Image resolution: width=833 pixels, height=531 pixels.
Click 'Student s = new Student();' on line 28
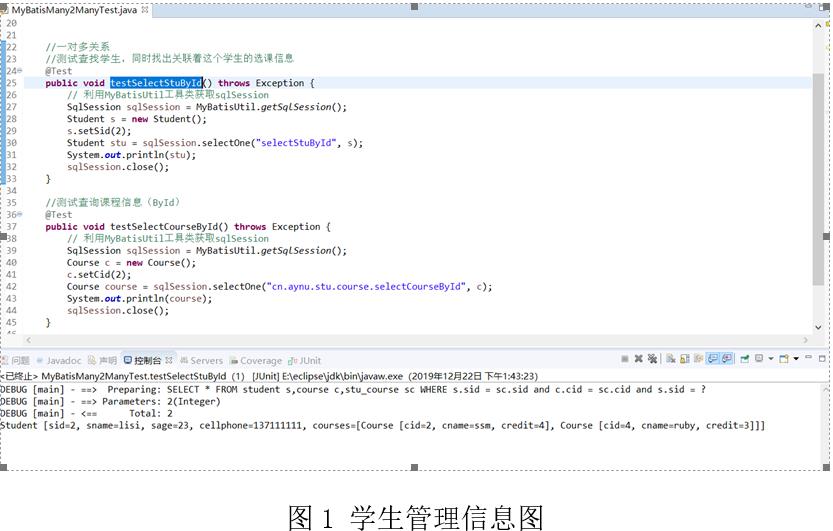coord(137,119)
